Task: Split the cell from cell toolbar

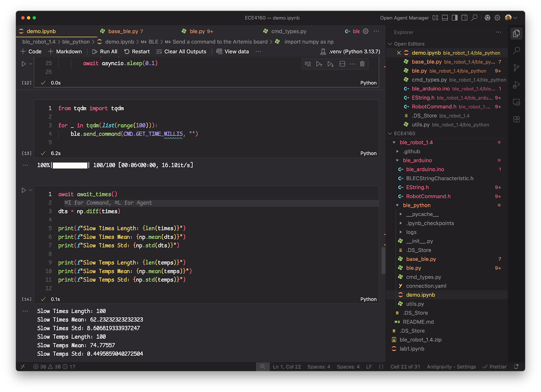Action: [342, 64]
